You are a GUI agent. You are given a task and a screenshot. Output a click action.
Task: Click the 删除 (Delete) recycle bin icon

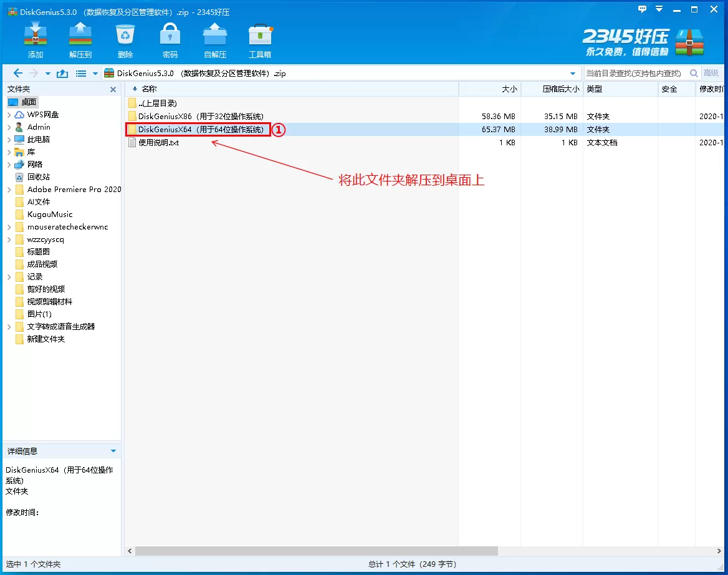(x=125, y=38)
